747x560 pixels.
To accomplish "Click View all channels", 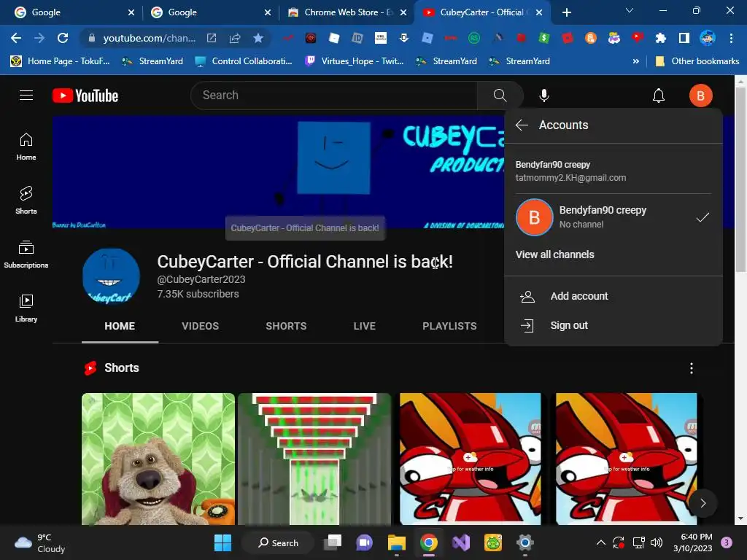I will click(554, 254).
